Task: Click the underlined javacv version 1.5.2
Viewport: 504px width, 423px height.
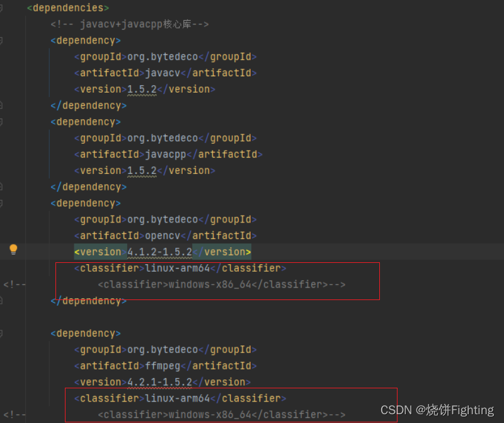Action: (x=141, y=89)
